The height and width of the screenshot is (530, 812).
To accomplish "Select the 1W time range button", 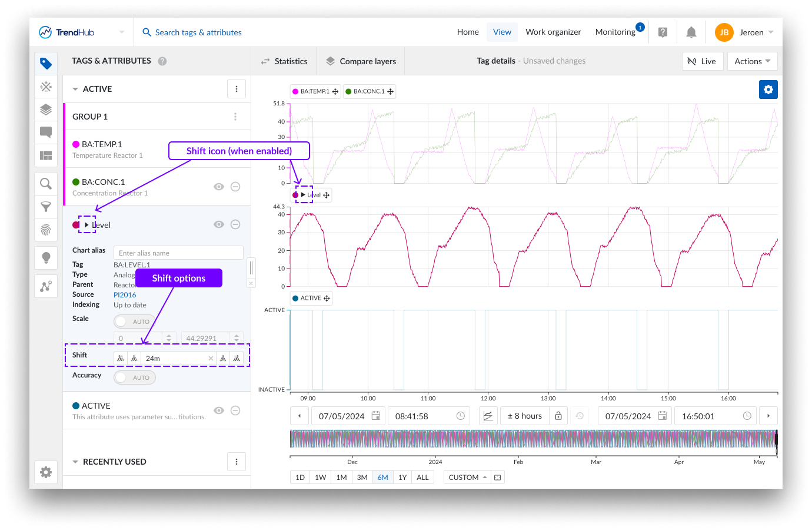I will pyautogui.click(x=320, y=478).
